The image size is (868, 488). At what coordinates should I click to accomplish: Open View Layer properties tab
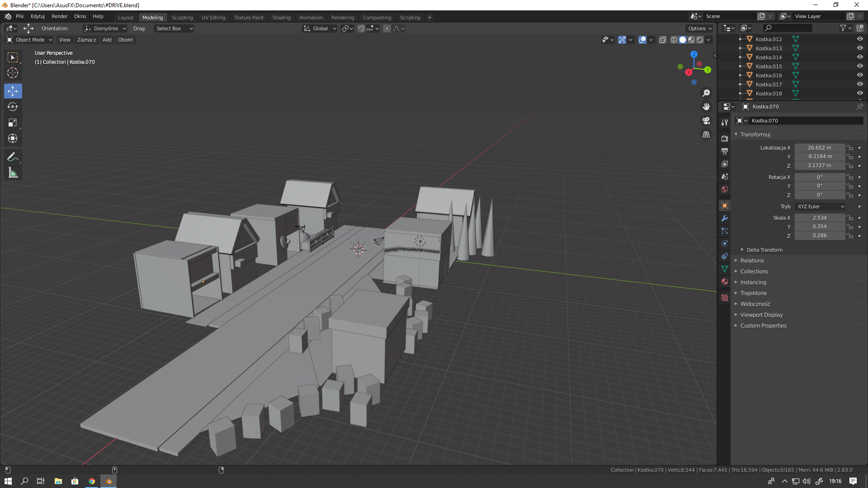725,164
